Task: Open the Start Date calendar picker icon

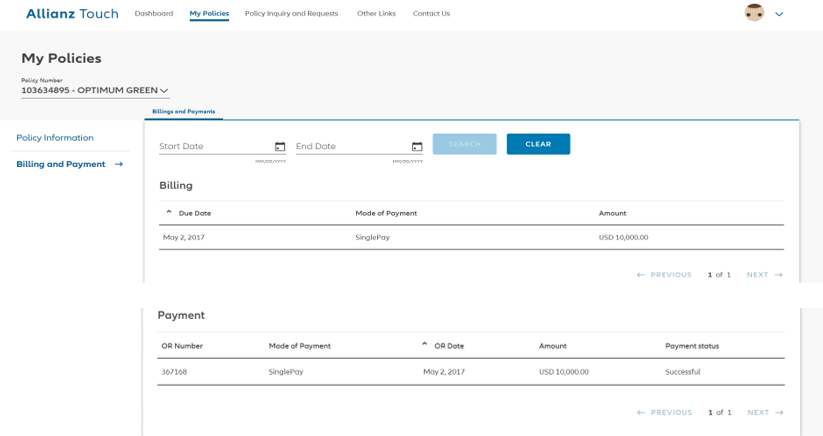Action: (280, 147)
